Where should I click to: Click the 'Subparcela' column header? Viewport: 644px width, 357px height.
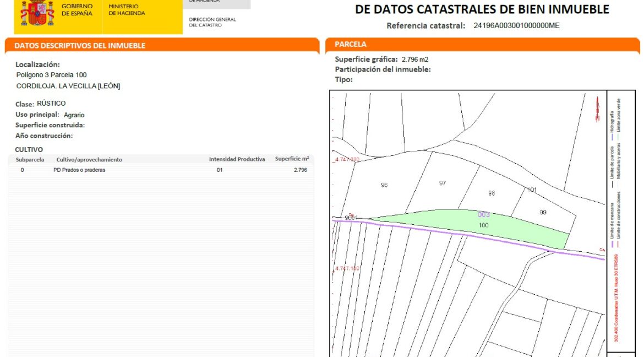(x=30, y=160)
